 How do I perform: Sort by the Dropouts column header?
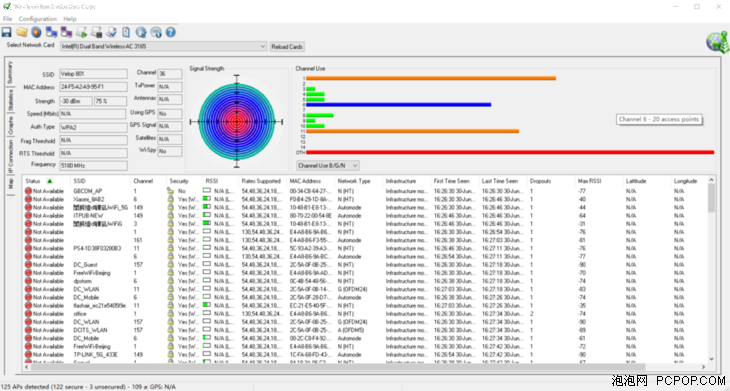click(x=550, y=181)
